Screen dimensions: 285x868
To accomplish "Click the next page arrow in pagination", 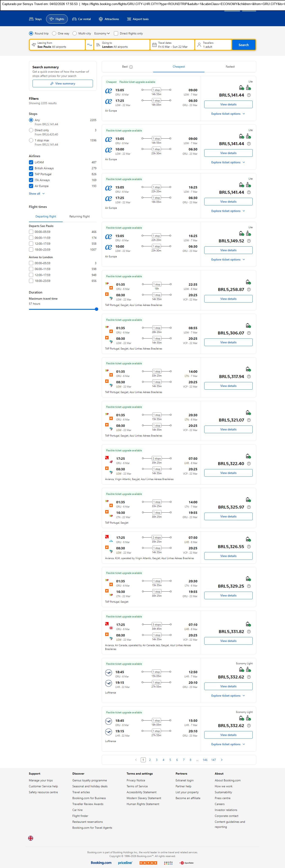I will 222,759.
